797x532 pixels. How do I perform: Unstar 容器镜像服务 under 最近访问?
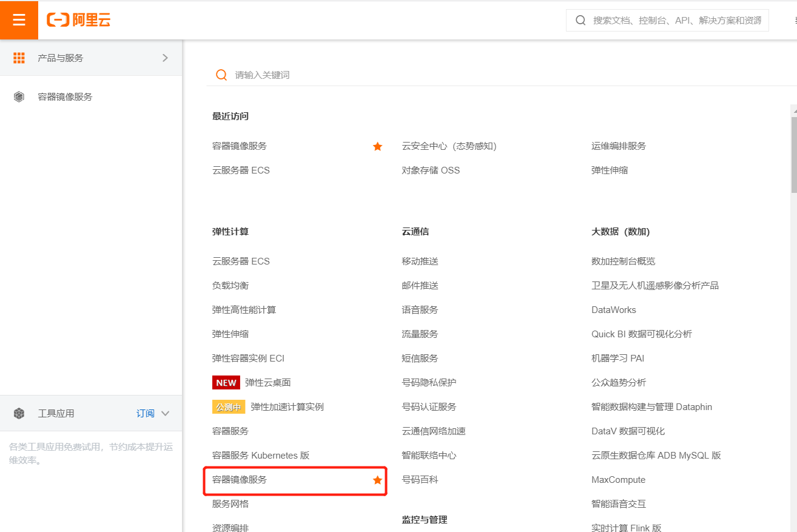point(377,146)
